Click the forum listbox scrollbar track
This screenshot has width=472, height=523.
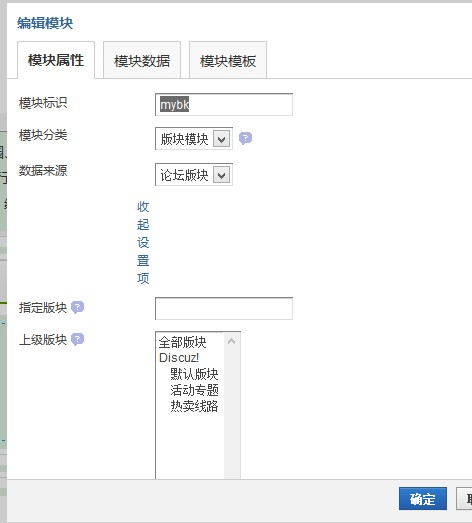[232, 414]
